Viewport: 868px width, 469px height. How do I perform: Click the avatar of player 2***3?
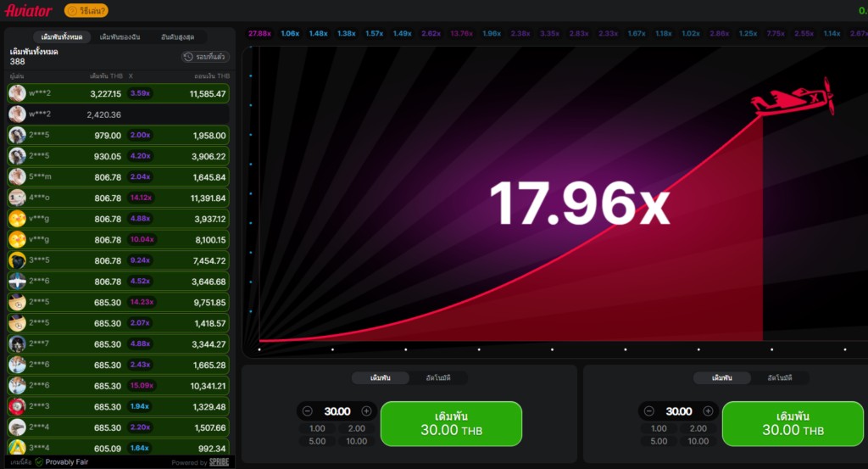(x=17, y=406)
